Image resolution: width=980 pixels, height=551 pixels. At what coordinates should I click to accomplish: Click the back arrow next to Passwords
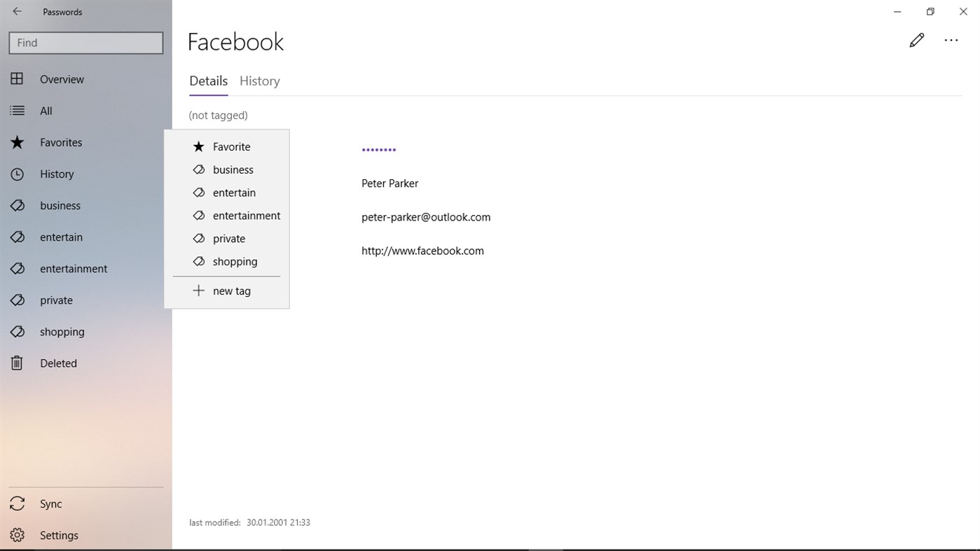pyautogui.click(x=18, y=12)
